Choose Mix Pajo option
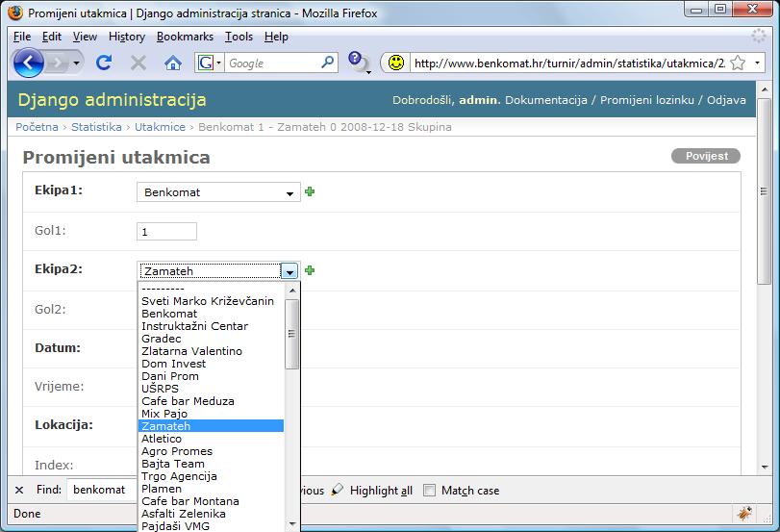The width and height of the screenshot is (780, 532). (x=212, y=414)
